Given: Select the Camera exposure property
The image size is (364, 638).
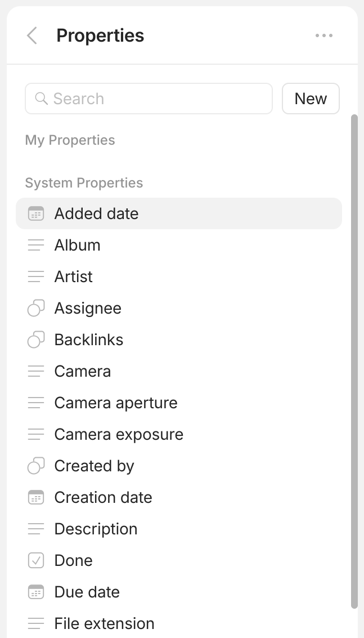Looking at the screenshot, I should pyautogui.click(x=119, y=435).
